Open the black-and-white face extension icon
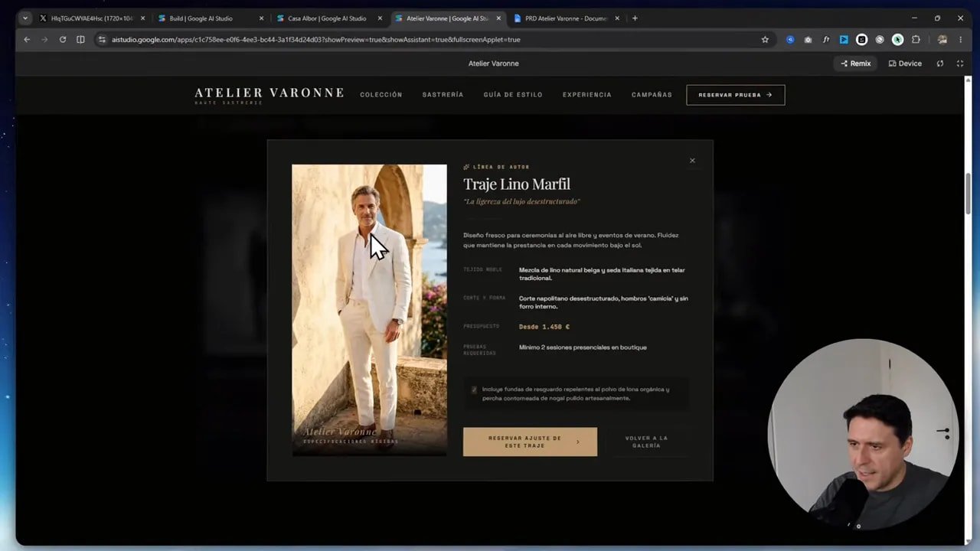 coord(861,40)
